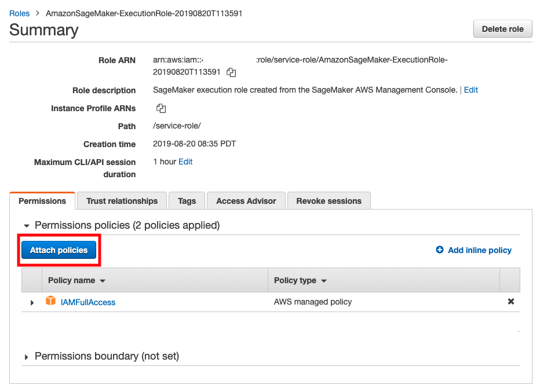
Task: Collapse the Permissions policies section
Action: (27, 226)
